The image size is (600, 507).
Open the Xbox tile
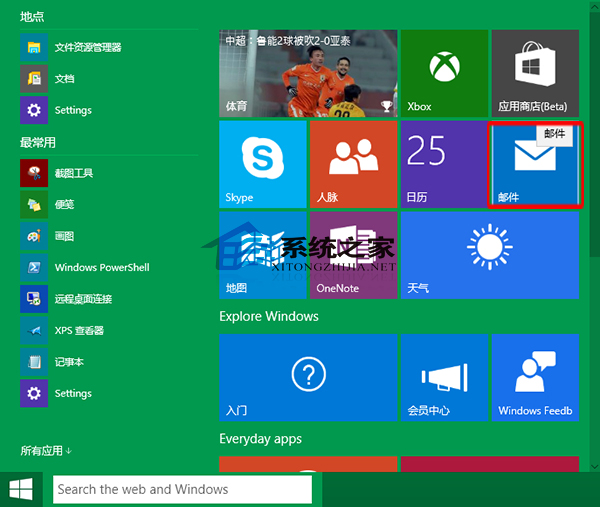point(444,73)
